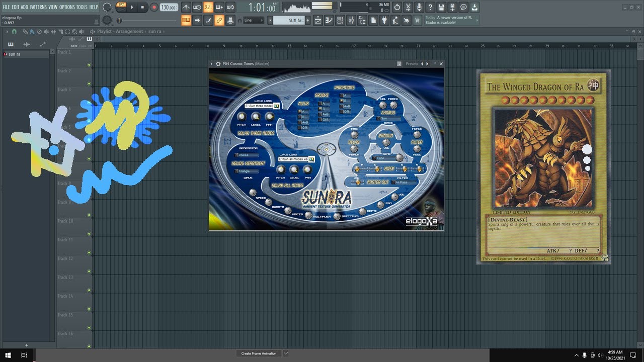The height and width of the screenshot is (362, 644).
Task: Open the mixer using the faders icon
Action: (x=351, y=21)
